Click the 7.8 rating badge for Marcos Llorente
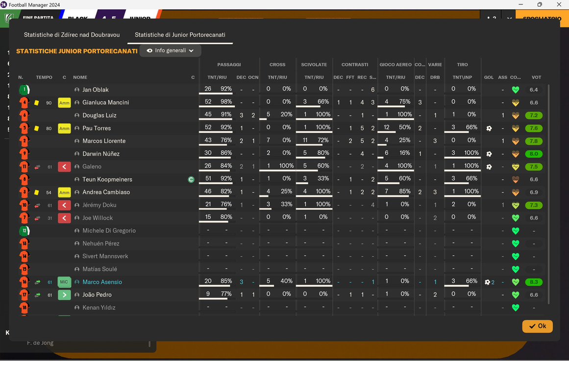 533,141
